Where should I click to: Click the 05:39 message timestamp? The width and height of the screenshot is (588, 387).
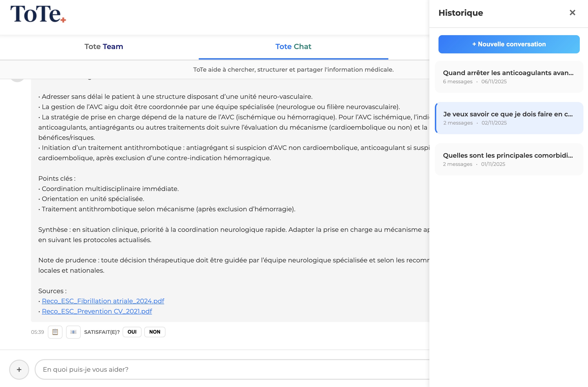pos(38,332)
